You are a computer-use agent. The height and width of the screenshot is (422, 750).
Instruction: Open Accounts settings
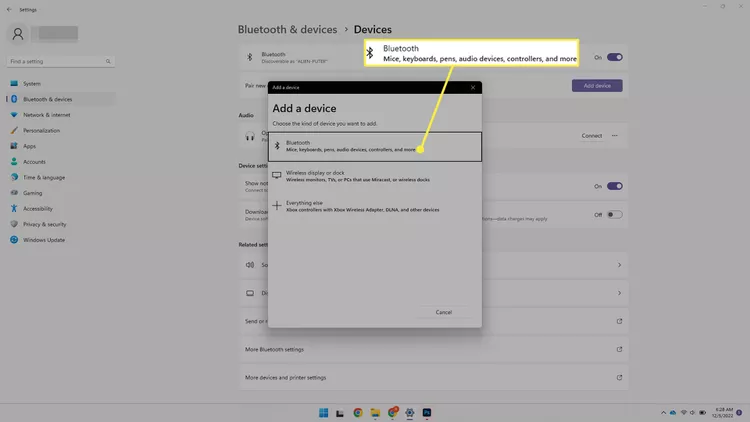coord(60,162)
